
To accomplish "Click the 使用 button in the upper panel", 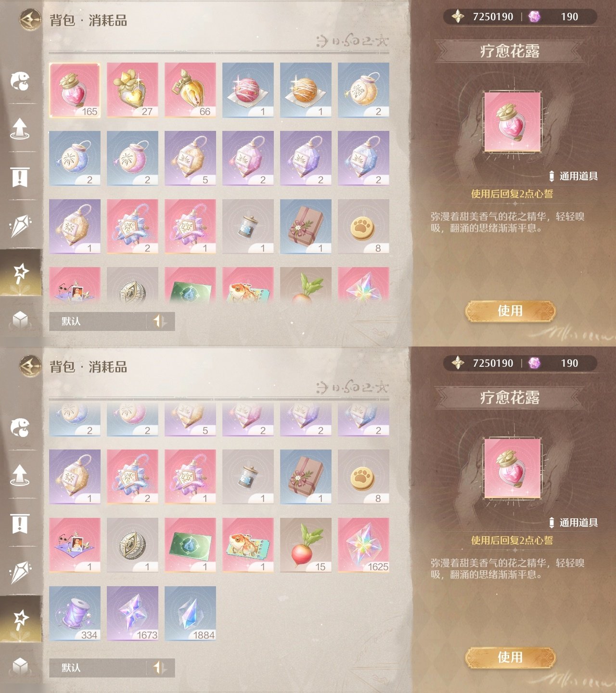I will click(x=510, y=311).
